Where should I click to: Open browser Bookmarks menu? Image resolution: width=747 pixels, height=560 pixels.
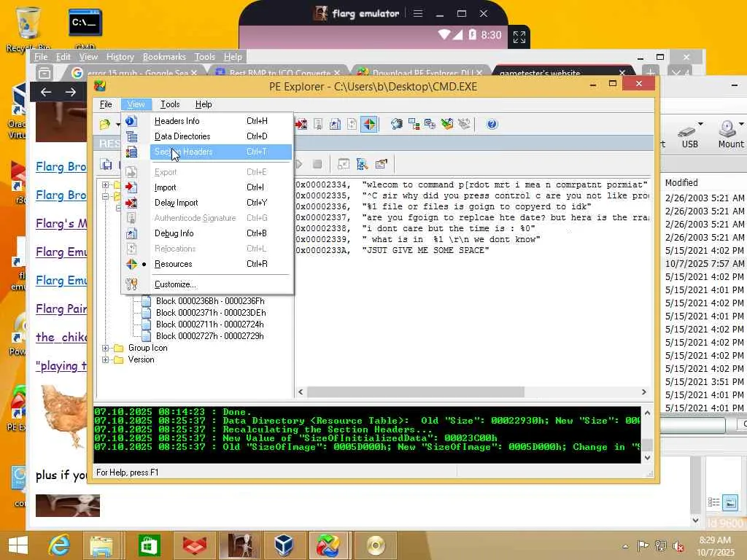pos(164,57)
